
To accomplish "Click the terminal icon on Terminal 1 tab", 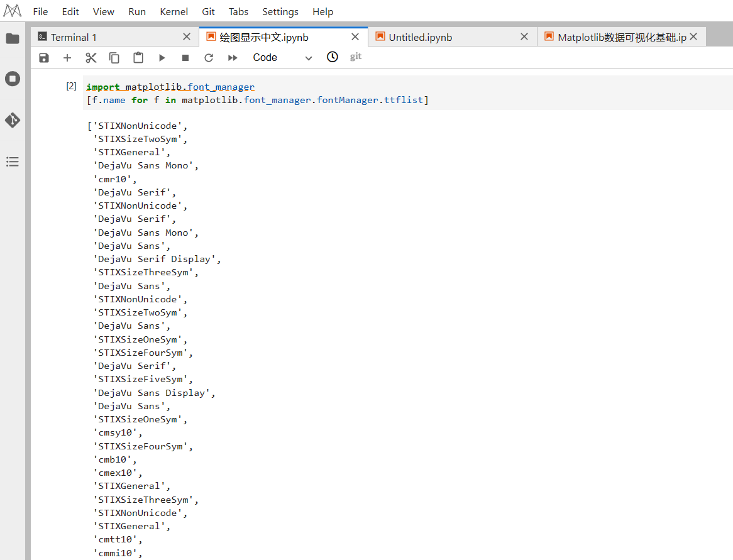I will (x=43, y=36).
